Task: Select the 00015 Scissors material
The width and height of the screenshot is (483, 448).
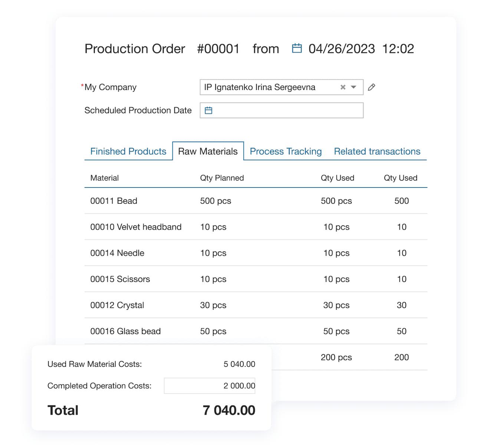Action: (120, 279)
